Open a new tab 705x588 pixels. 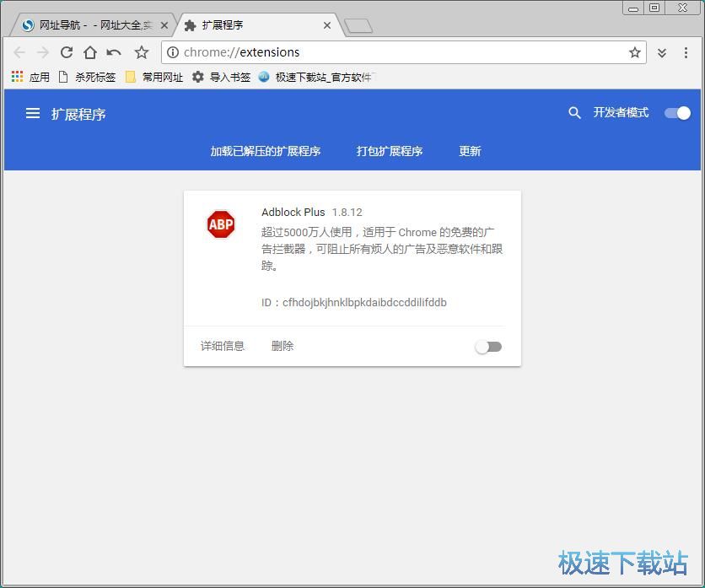click(x=358, y=26)
